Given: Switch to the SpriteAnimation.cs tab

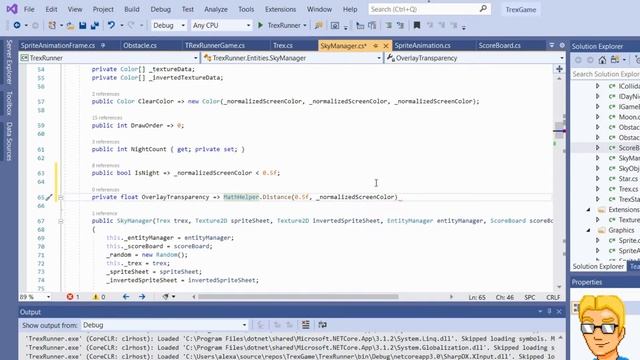Looking at the screenshot, I should pyautogui.click(x=422, y=45).
